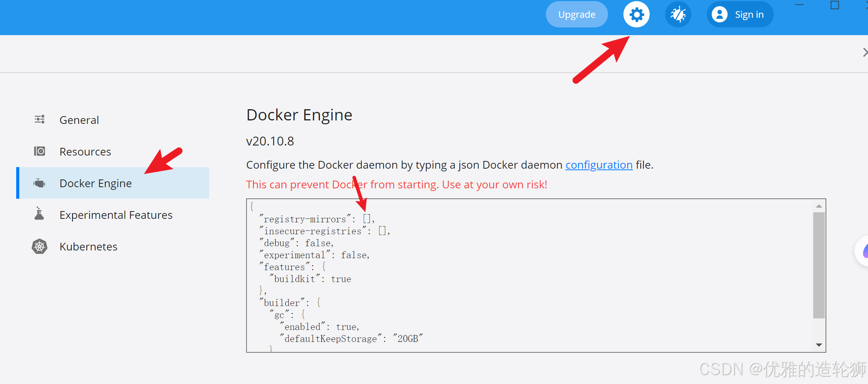Open the daemon configuration link
The height and width of the screenshot is (384, 868).
(x=599, y=165)
